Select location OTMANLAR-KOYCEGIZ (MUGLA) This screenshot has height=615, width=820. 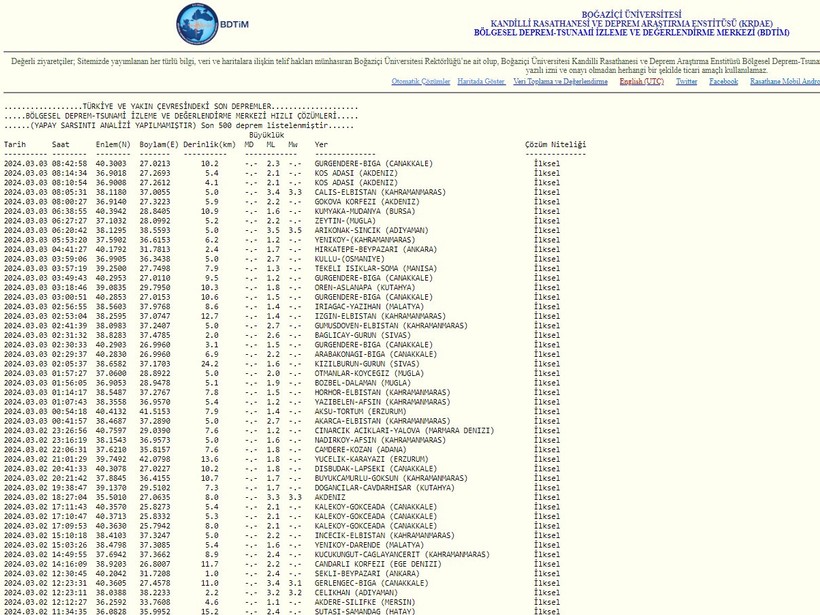tap(369, 373)
